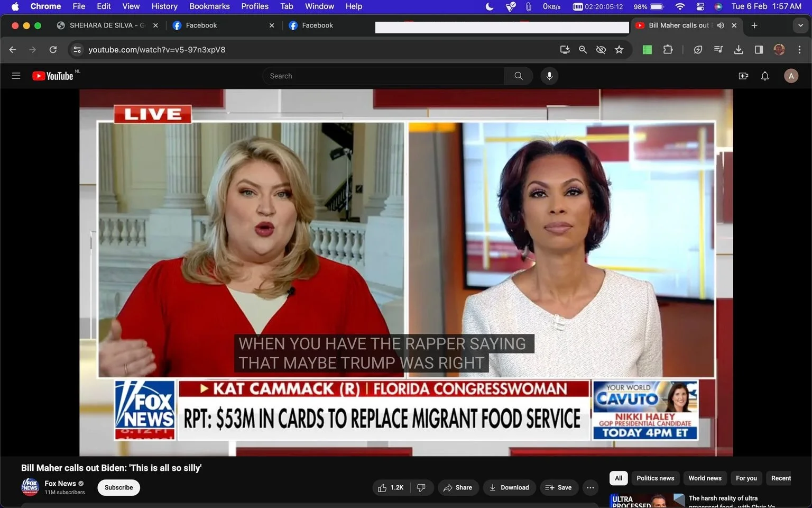Expand the tab search dropdown arrow
The width and height of the screenshot is (812, 508).
(800, 25)
